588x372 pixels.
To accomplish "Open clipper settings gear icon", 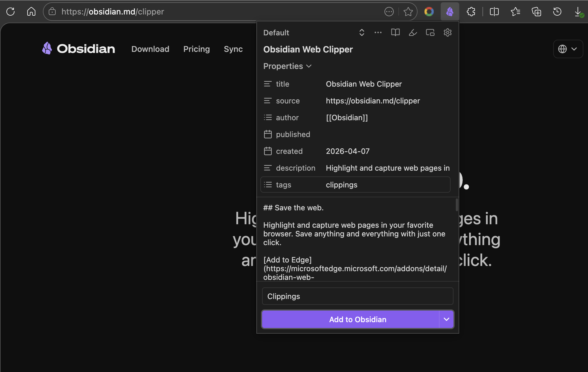I will tap(447, 32).
